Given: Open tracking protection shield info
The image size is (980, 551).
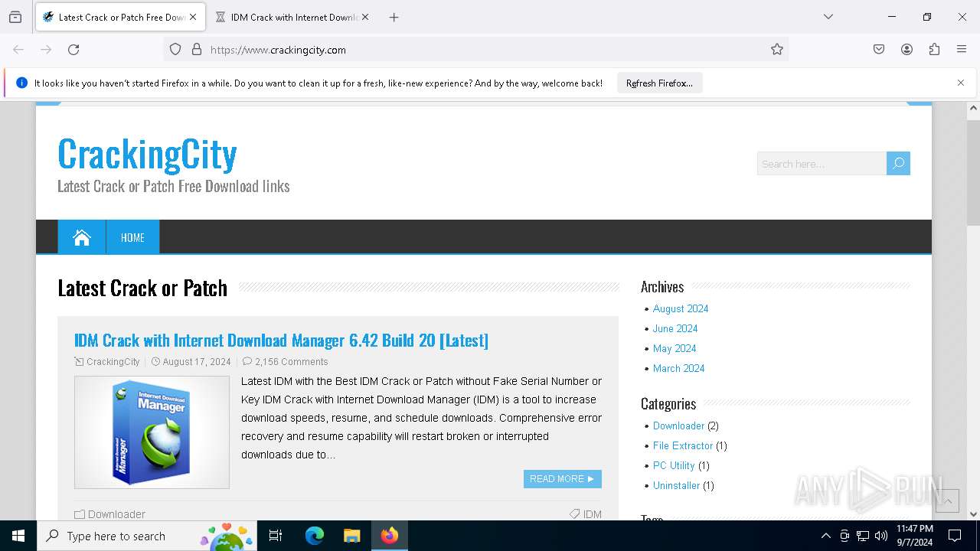Looking at the screenshot, I should [175, 50].
